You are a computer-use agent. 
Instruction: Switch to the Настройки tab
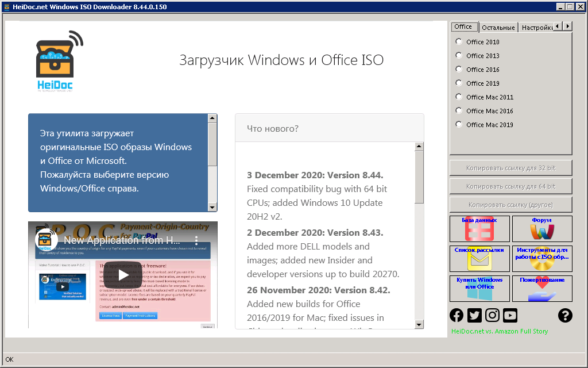tap(536, 28)
